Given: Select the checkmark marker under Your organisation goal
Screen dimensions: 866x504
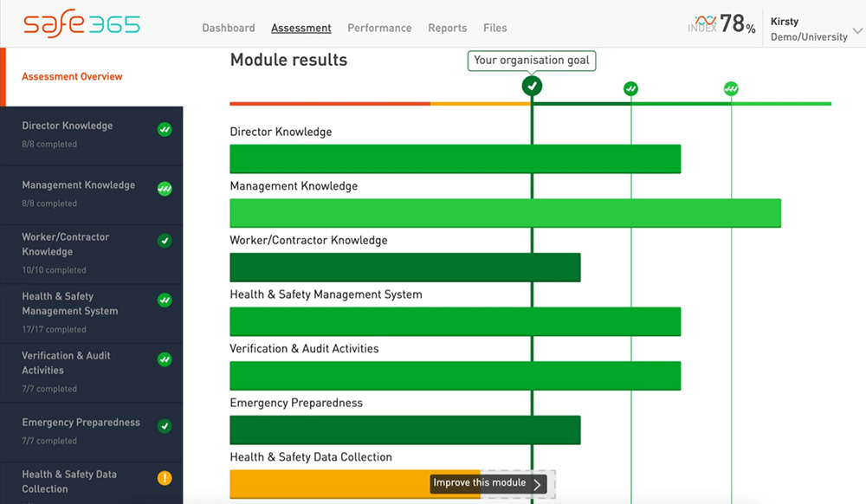Looking at the screenshot, I should (531, 87).
